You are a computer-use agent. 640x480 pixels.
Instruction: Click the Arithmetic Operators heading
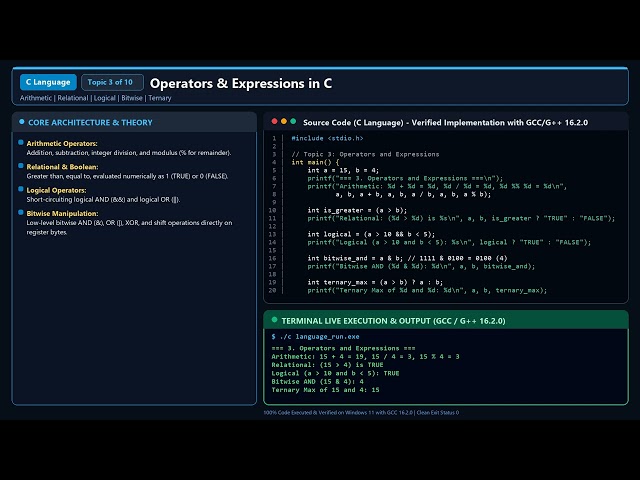tap(62, 144)
